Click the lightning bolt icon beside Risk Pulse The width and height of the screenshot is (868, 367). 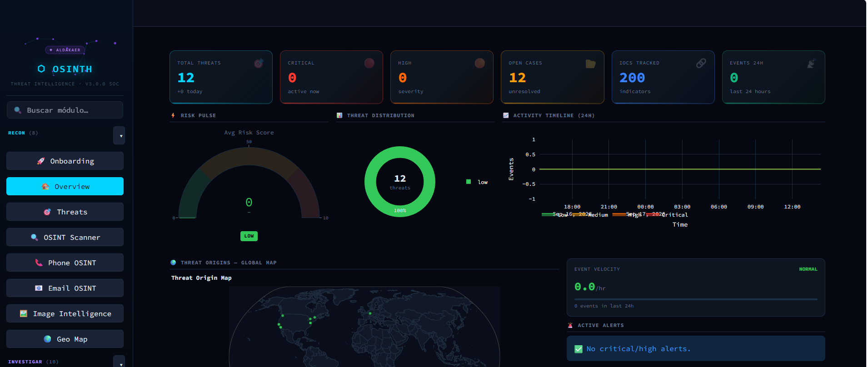click(173, 115)
